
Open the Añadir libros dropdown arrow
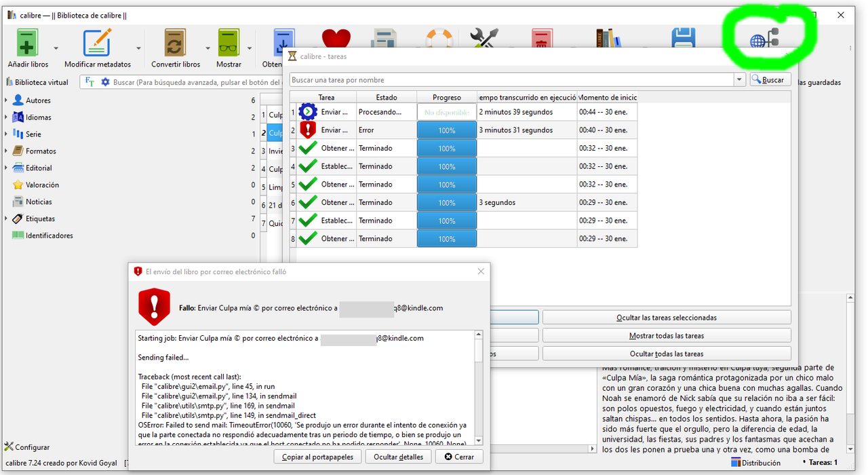pyautogui.click(x=56, y=48)
